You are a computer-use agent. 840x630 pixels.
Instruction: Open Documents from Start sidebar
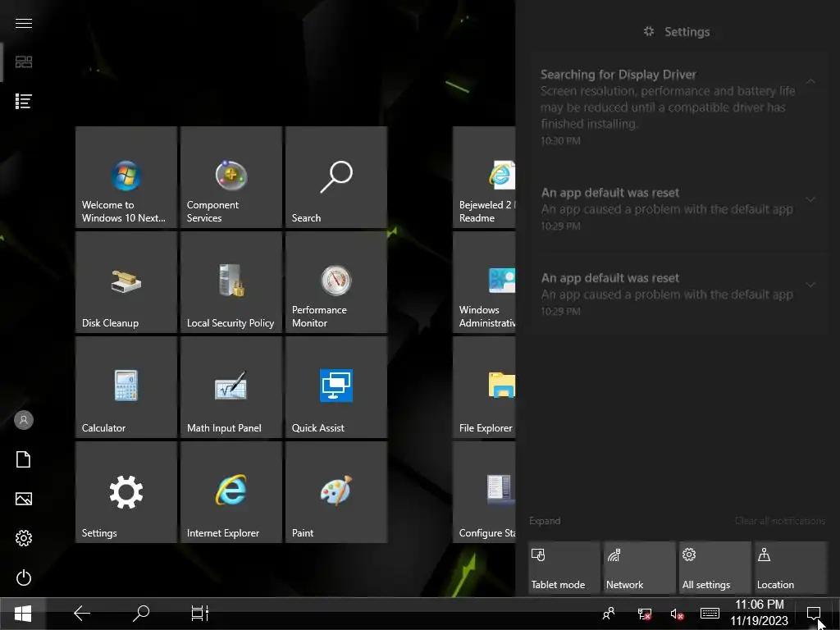point(24,459)
